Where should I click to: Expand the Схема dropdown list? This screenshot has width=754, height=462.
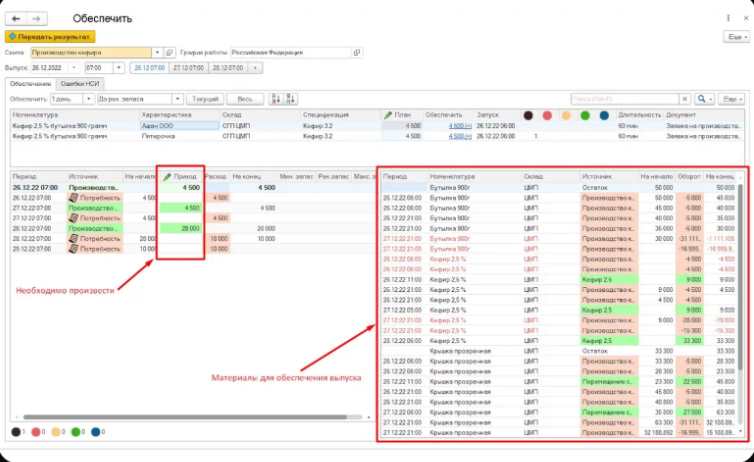pyautogui.click(x=155, y=52)
